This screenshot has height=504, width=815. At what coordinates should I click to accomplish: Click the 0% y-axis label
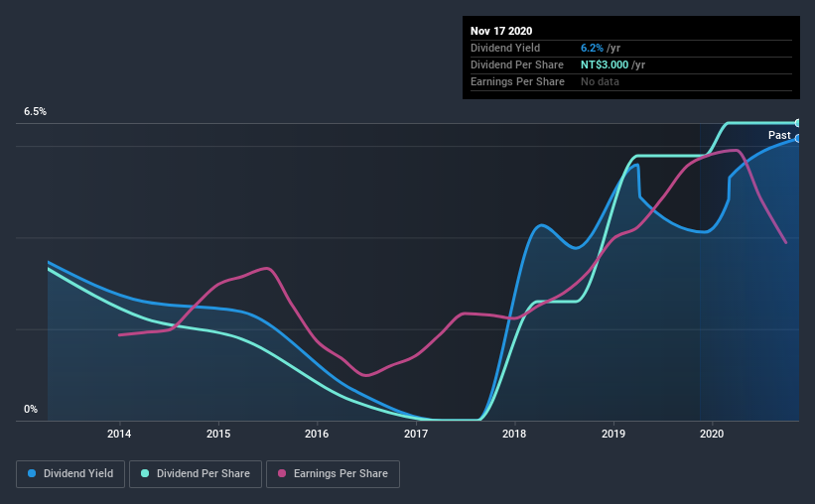point(31,410)
